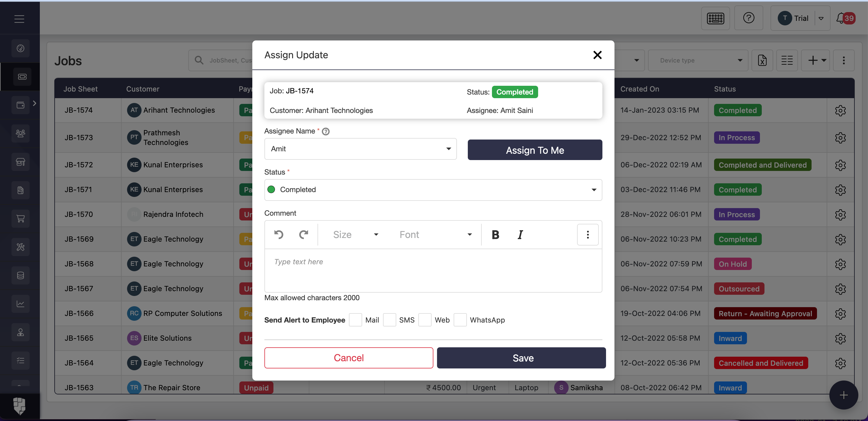The width and height of the screenshot is (868, 421).
Task: Click the undo icon in comment editor
Action: pos(279,234)
